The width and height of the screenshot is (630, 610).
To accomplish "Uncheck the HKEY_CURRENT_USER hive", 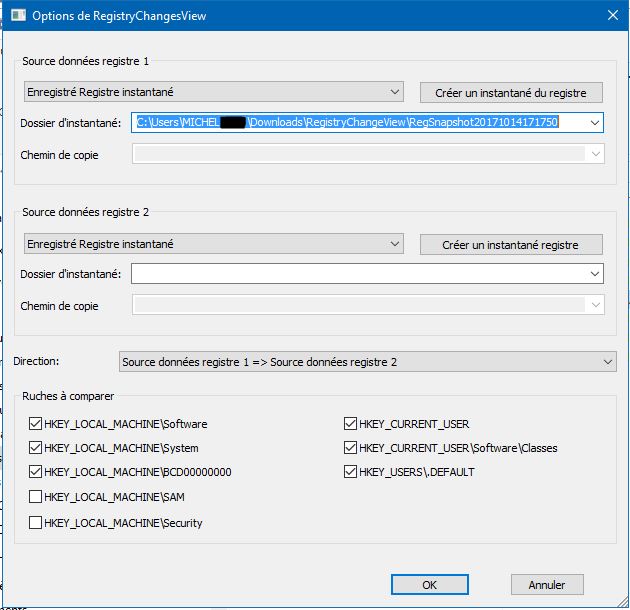I will point(351,424).
